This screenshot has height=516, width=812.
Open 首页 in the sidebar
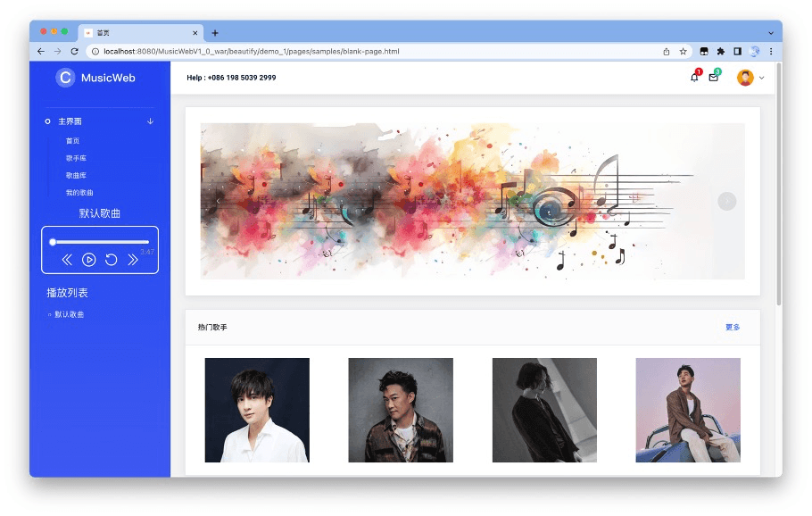click(x=72, y=141)
